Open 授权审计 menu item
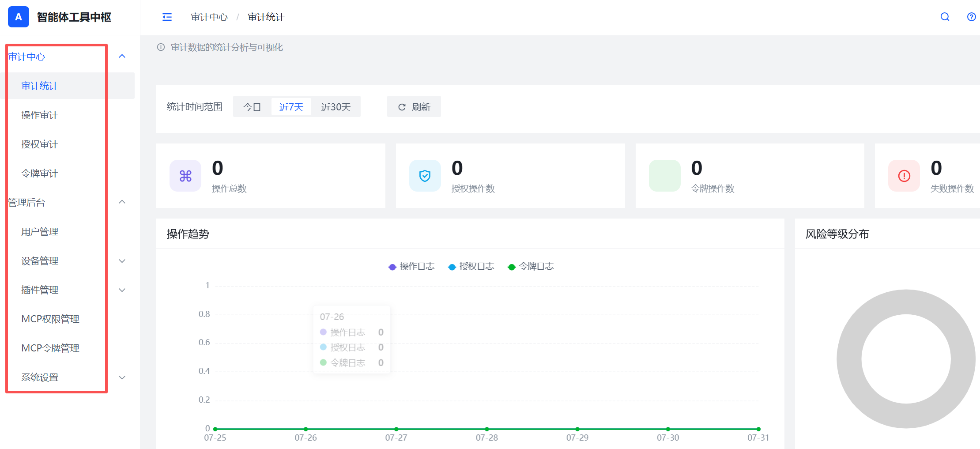Screen dimensions: 980x449 point(67,144)
